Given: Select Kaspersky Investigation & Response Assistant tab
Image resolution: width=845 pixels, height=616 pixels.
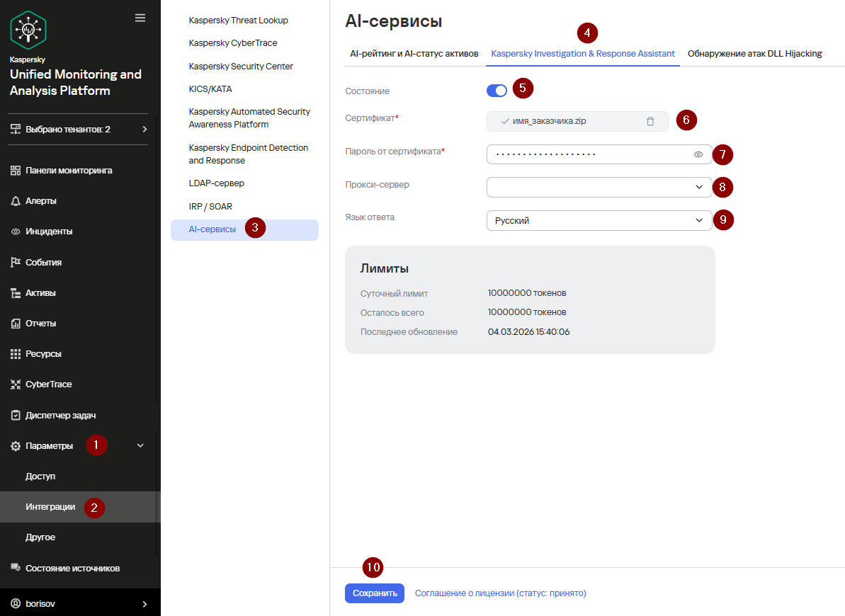Looking at the screenshot, I should click(582, 54).
